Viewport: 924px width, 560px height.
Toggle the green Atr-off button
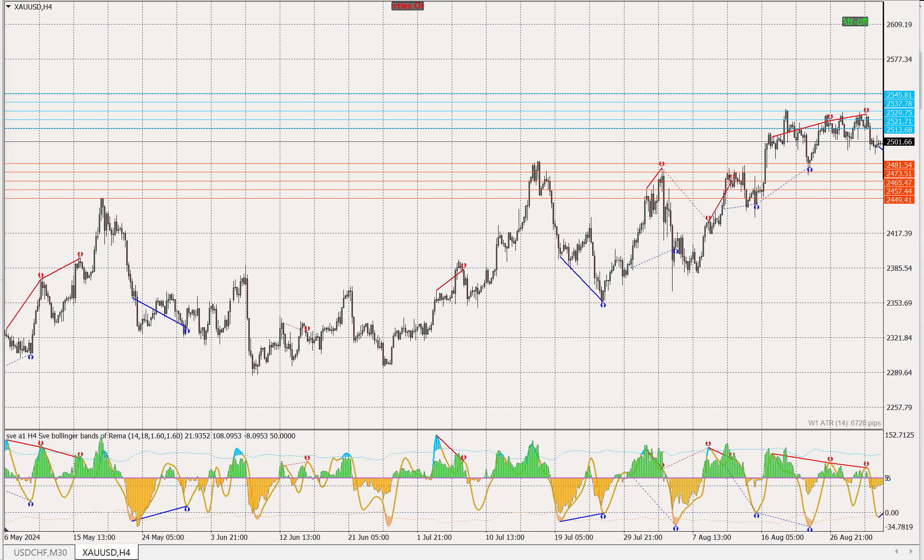pyautogui.click(x=854, y=21)
